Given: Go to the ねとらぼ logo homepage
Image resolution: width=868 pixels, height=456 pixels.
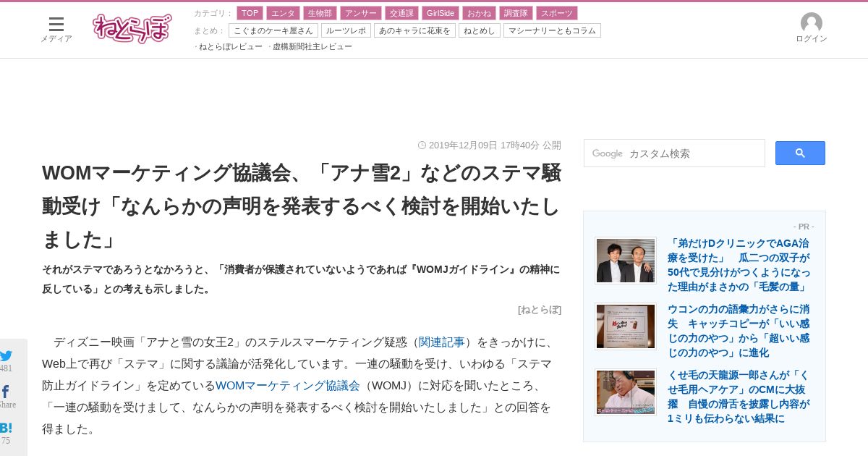Looking at the screenshot, I should click(x=132, y=29).
